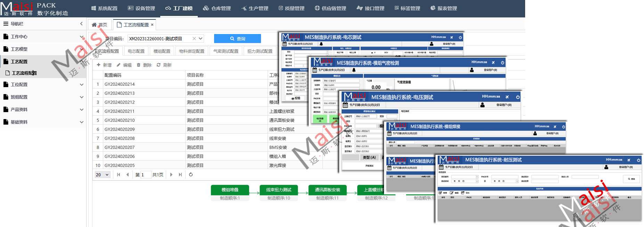Expand the 工艺模型 sidebar section
Screen dimensions: 644x227
[x=43, y=49]
